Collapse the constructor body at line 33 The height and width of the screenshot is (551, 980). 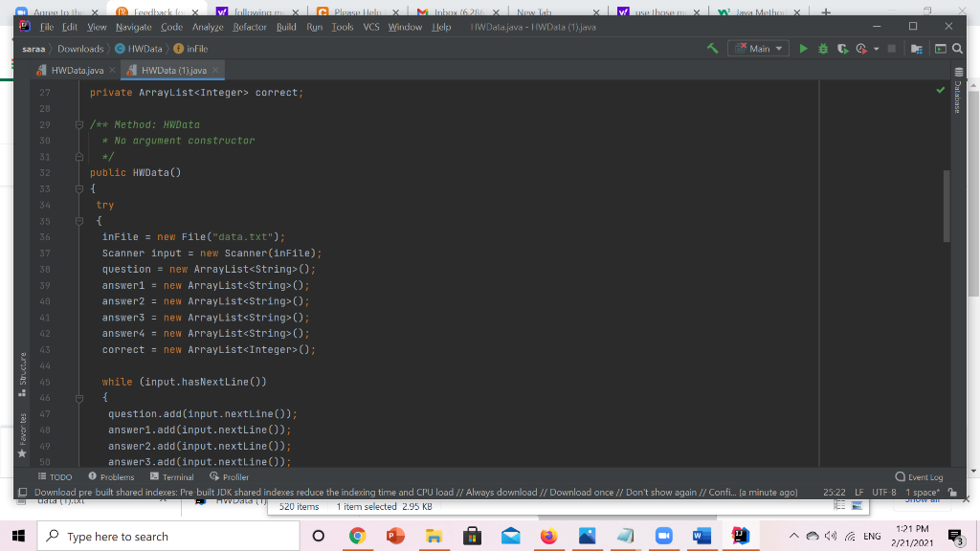click(x=79, y=188)
